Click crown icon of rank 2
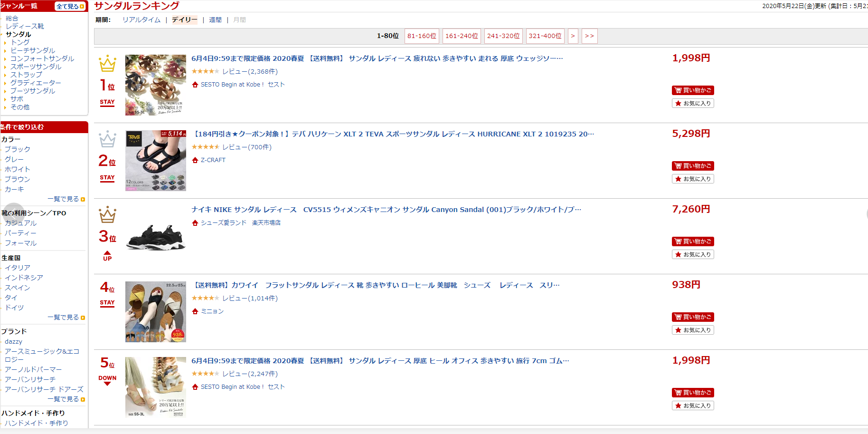Screen dimensions: 868x434 (107, 139)
